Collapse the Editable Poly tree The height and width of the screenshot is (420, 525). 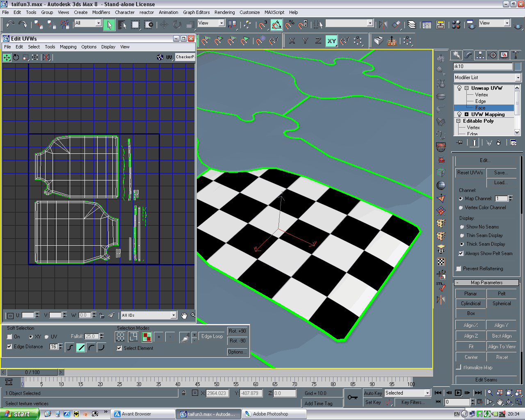click(459, 121)
